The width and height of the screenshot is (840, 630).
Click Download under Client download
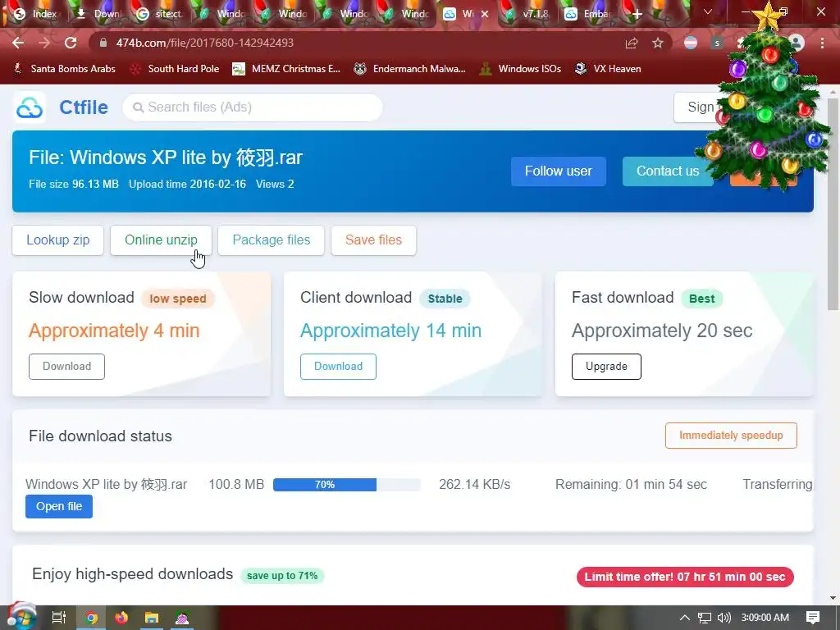coord(338,367)
